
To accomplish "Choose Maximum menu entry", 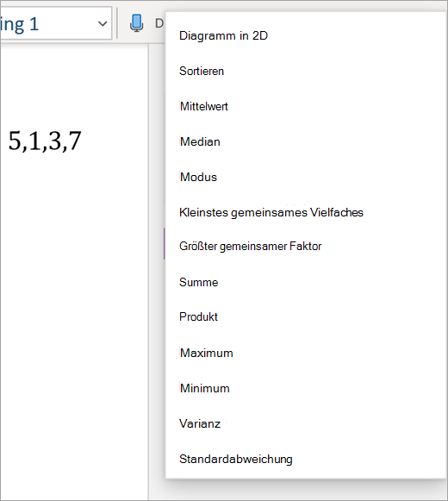I will [207, 353].
